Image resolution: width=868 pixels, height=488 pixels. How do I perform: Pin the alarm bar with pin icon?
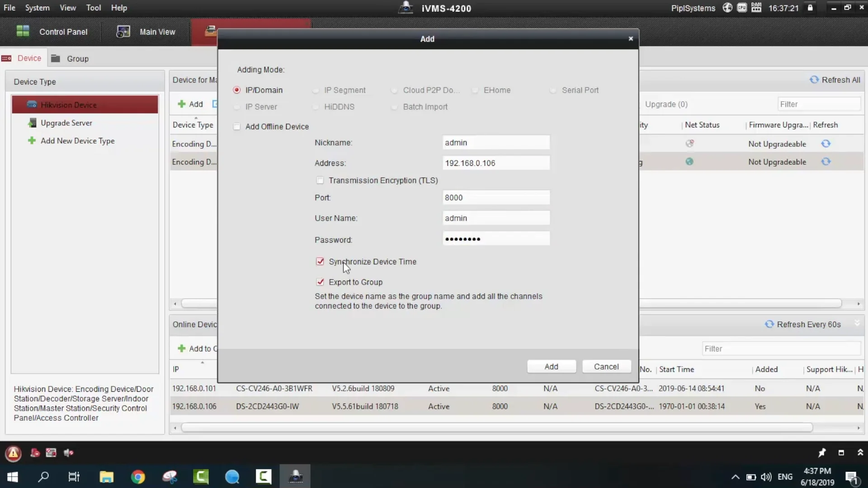[x=822, y=453]
